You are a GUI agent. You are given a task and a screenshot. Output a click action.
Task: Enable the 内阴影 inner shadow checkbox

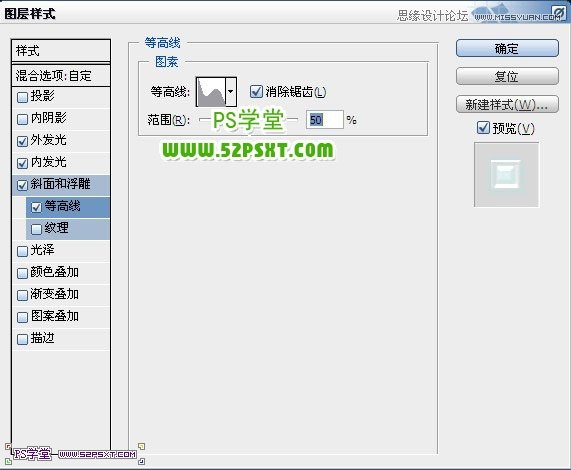(22, 119)
